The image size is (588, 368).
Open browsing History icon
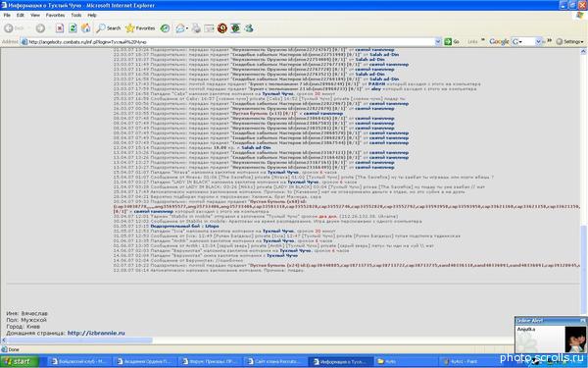(165, 28)
